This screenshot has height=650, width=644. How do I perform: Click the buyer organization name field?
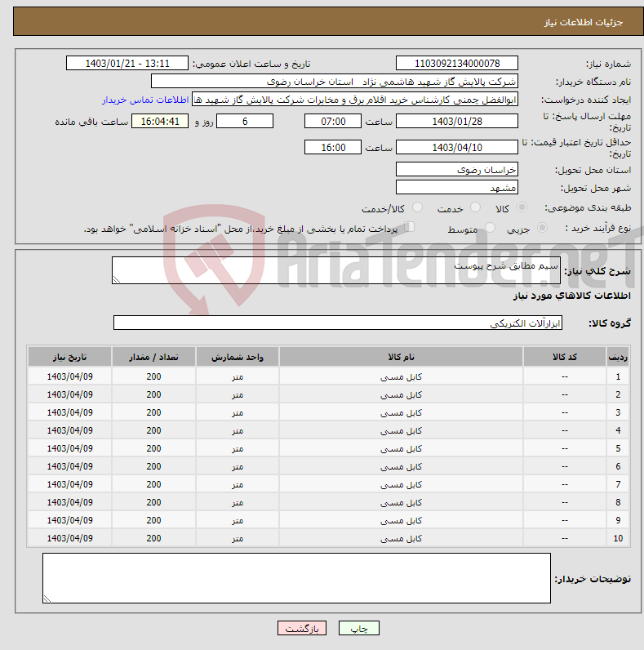(x=335, y=82)
